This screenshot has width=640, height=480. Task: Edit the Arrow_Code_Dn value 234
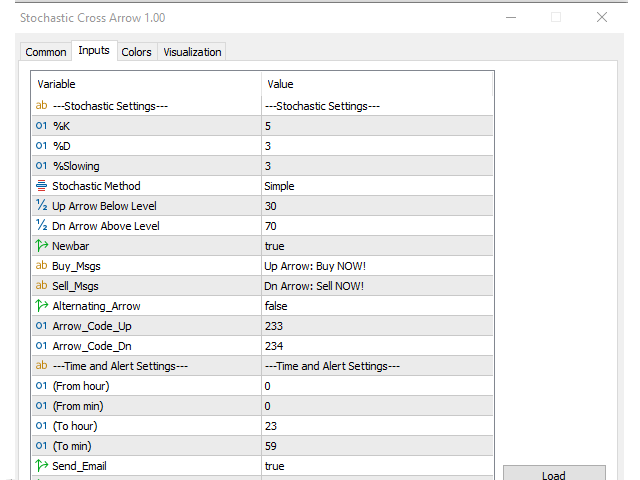[x=377, y=346]
